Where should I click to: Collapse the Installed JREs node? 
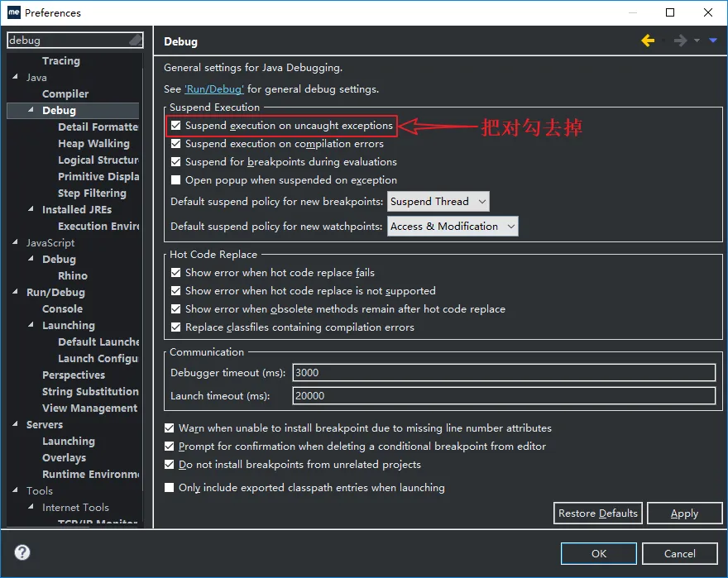(31, 209)
